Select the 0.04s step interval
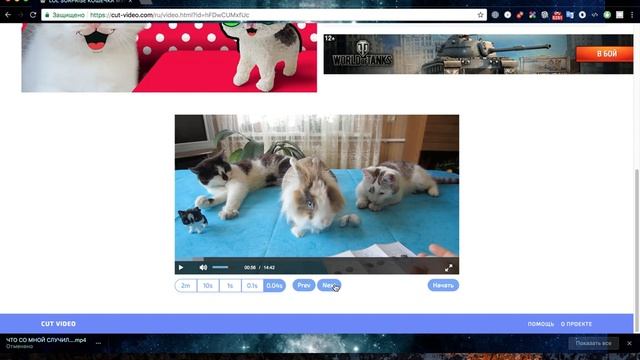 tap(274, 286)
